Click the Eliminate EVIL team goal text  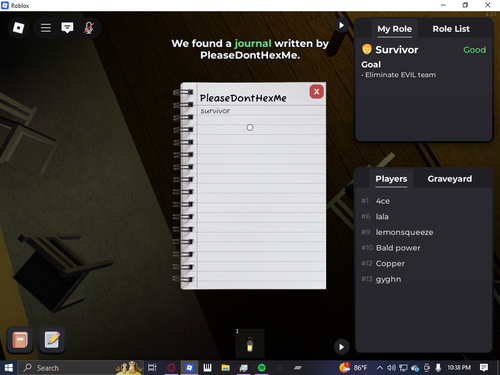click(400, 75)
